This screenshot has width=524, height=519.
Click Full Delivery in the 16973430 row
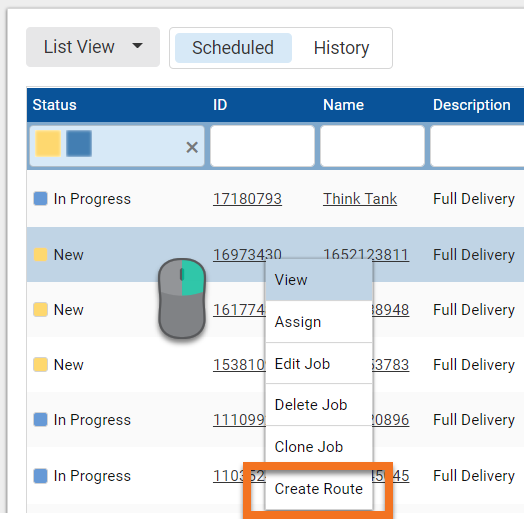(x=474, y=255)
